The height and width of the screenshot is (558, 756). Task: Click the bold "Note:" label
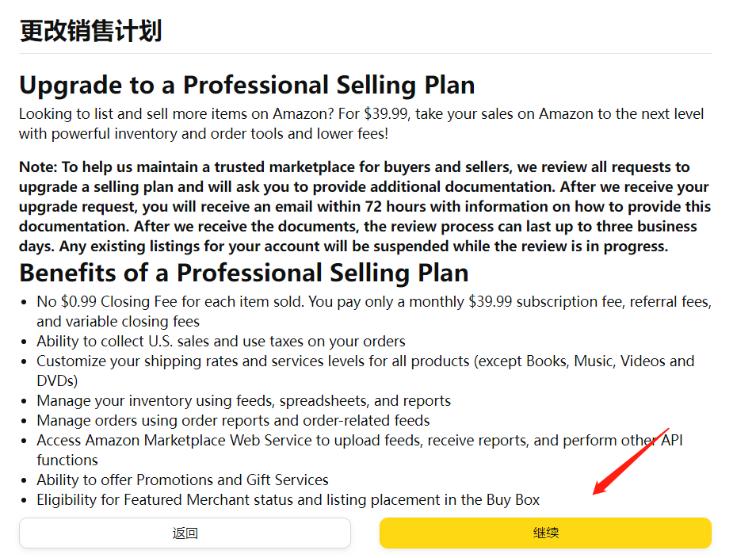coord(39,167)
